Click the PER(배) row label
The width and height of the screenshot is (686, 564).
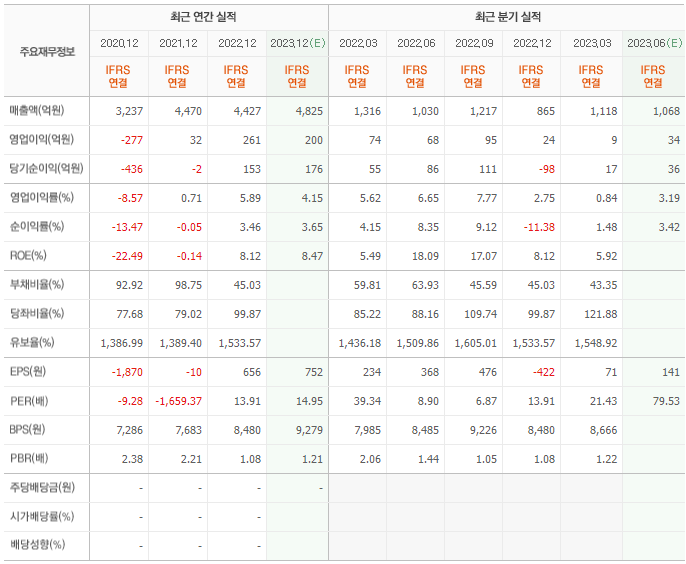pos(29,401)
